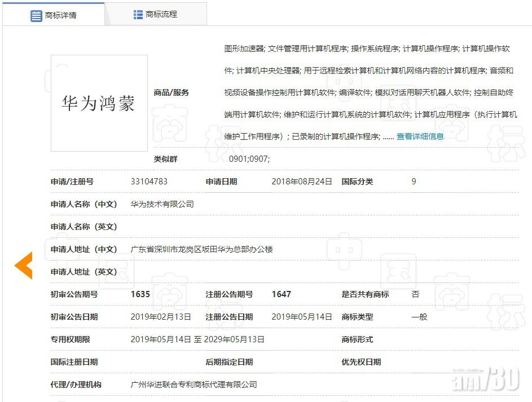This screenshot has width=532, height=402.
Task: Click applicant name 华为技术有限公司
Action: (162, 204)
